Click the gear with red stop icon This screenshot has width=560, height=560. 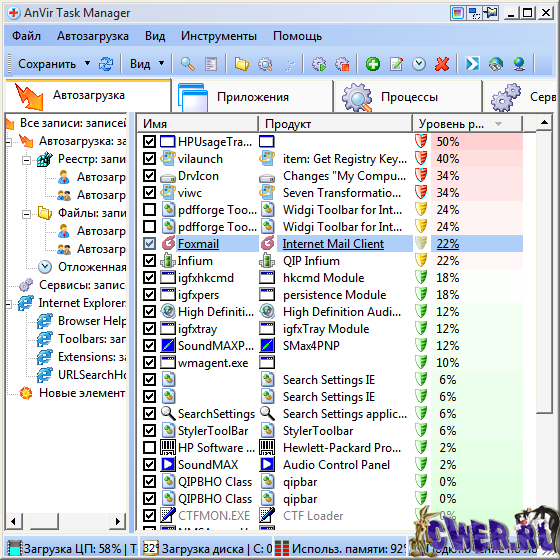pos(342,64)
